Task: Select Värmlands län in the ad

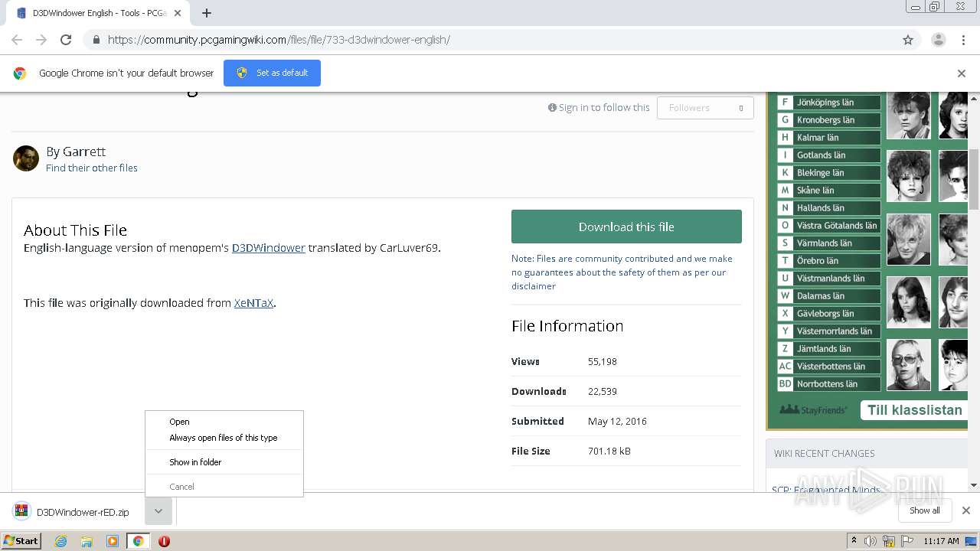Action: 829,243
